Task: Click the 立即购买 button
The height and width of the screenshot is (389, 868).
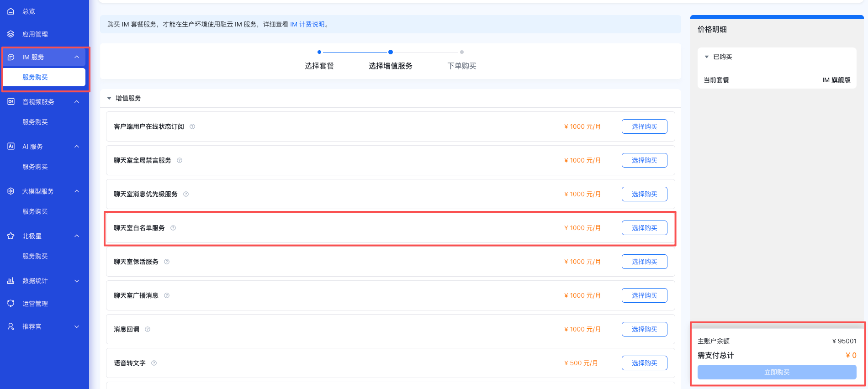Action: (x=777, y=372)
